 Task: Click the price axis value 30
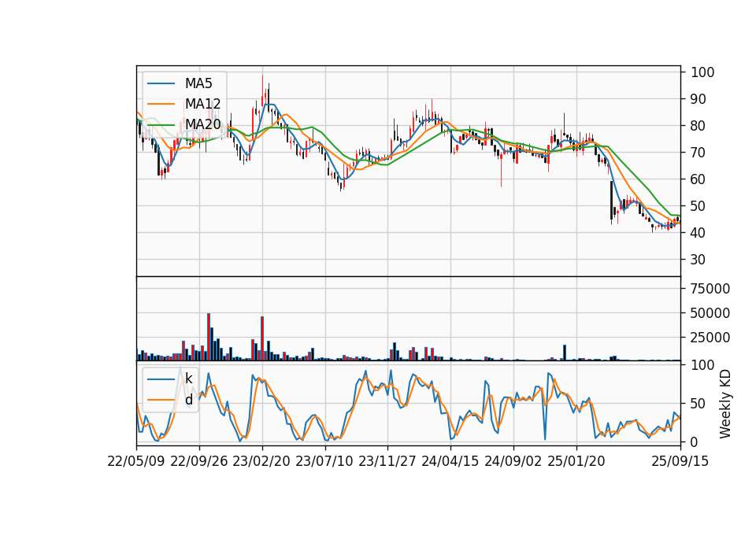point(698,260)
